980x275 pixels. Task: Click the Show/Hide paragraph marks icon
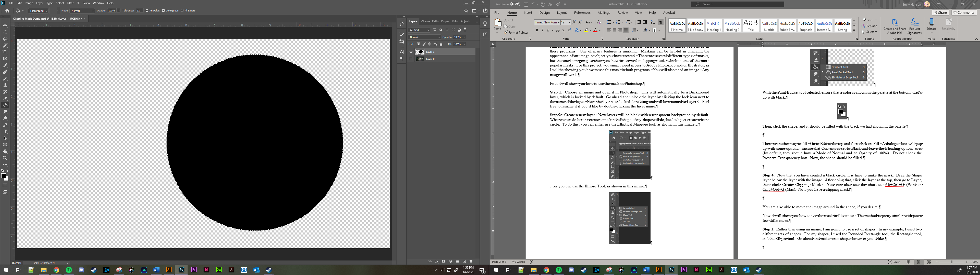[x=660, y=22]
